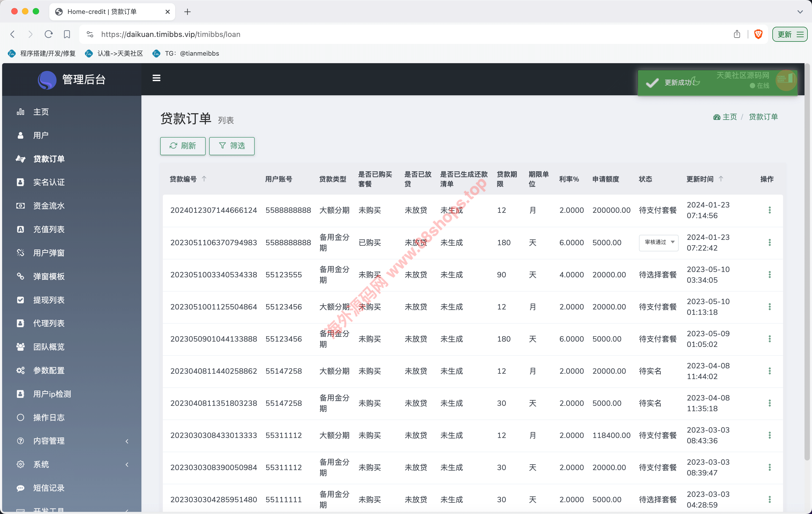Image resolution: width=812 pixels, height=514 pixels.
Task: Click the browser share icon
Action: 737,34
